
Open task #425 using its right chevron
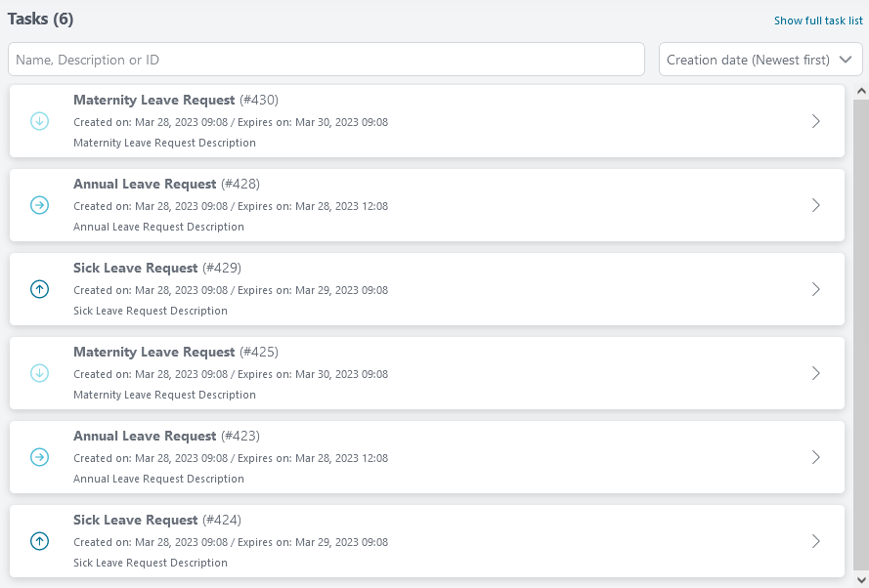[816, 373]
